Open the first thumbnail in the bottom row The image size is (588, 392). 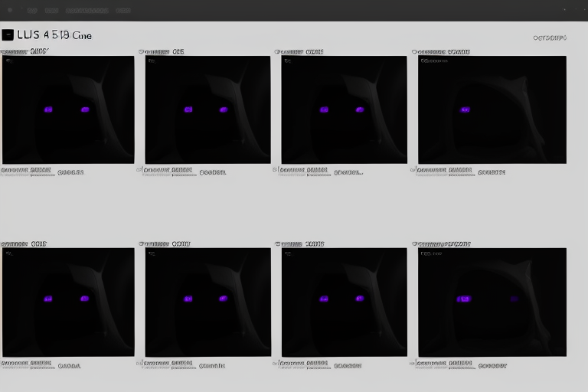coord(68,302)
